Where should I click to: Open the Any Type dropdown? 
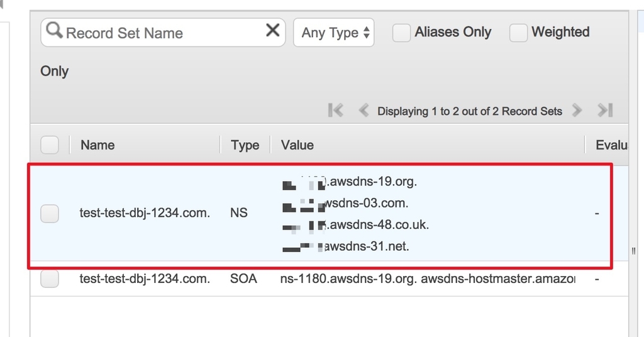point(333,33)
